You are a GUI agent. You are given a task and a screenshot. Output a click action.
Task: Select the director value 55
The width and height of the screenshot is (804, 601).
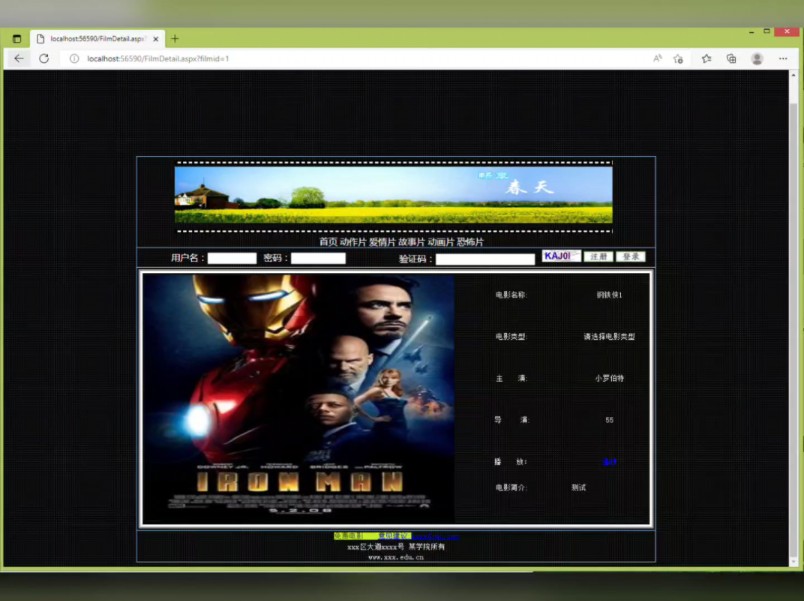coord(609,420)
